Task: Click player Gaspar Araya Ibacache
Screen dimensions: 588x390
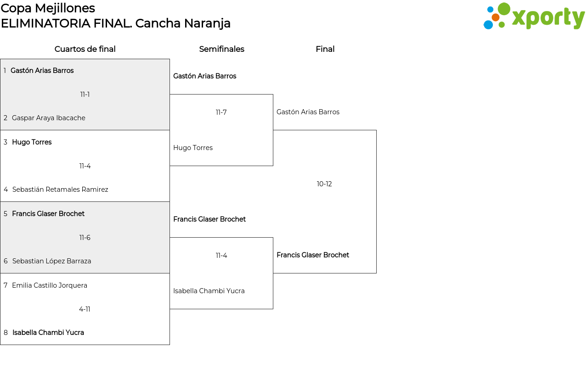Action: (x=48, y=118)
